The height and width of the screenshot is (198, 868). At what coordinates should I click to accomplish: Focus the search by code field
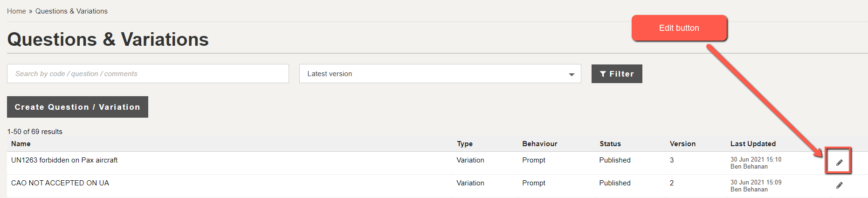coord(148,74)
